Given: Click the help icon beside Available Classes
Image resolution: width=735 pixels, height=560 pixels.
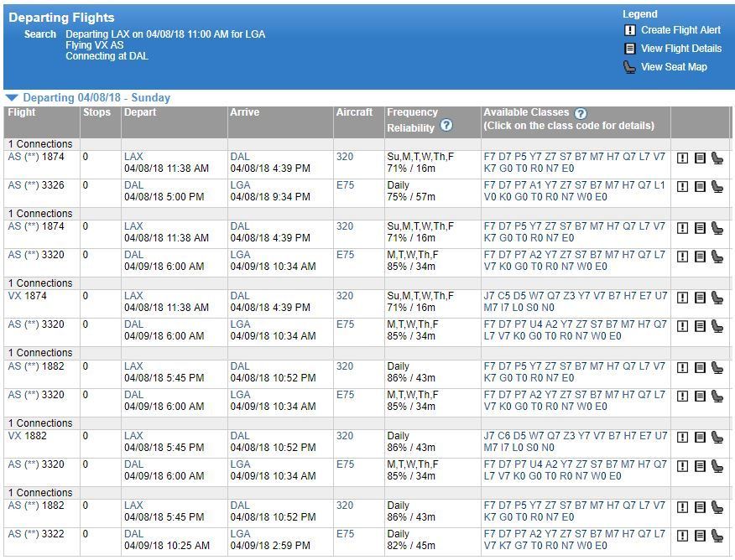Looking at the screenshot, I should [x=581, y=113].
